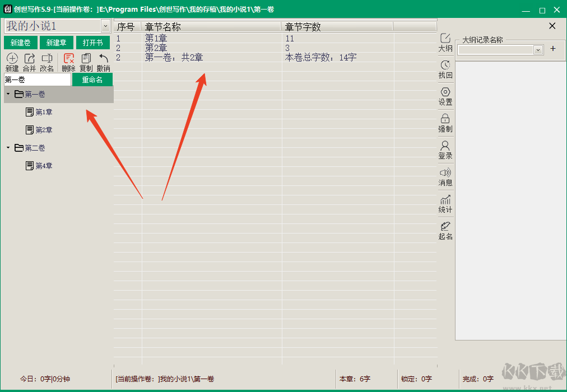Collapse the 第二卷 volume node
Viewport: 567px width, 392px height.
(8, 148)
